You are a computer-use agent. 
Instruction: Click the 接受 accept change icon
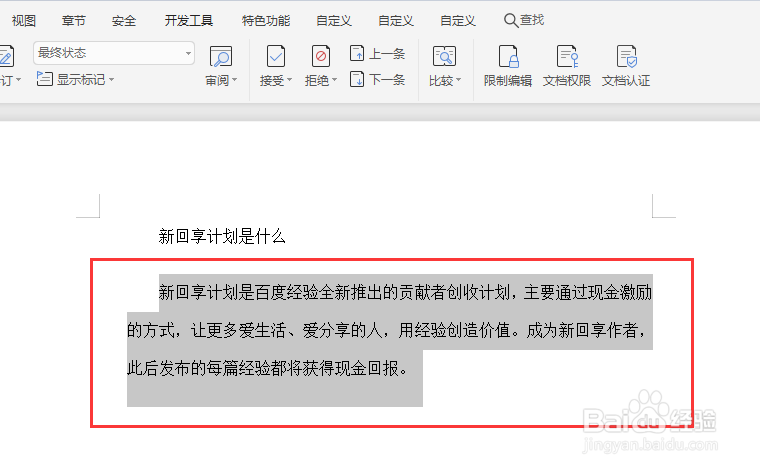pyautogui.click(x=276, y=56)
